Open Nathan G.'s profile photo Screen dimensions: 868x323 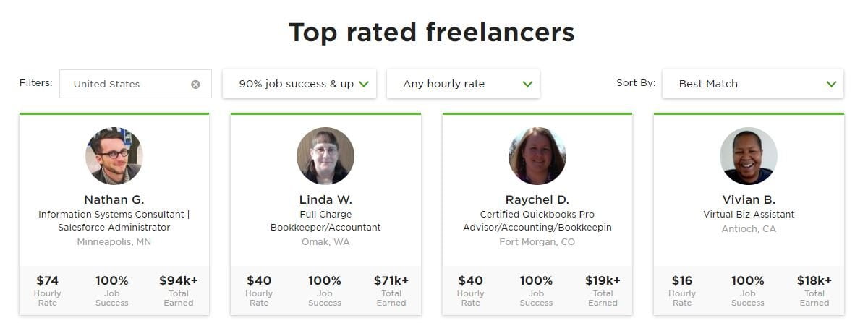(x=114, y=156)
